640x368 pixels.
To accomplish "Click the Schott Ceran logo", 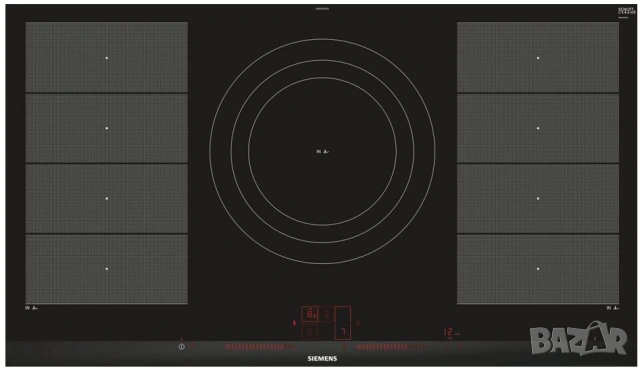I will tap(626, 11).
